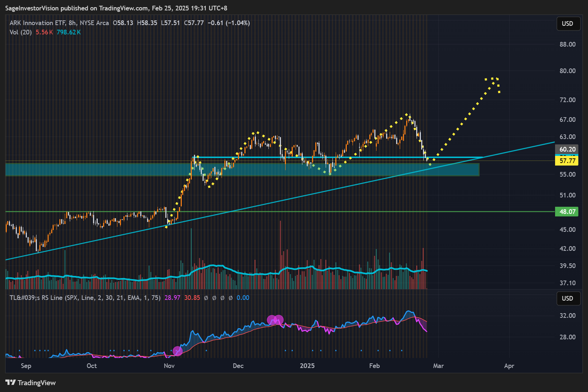Image resolution: width=588 pixels, height=392 pixels.
Task: Select the 60.20 price label on axis
Action: click(x=567, y=149)
